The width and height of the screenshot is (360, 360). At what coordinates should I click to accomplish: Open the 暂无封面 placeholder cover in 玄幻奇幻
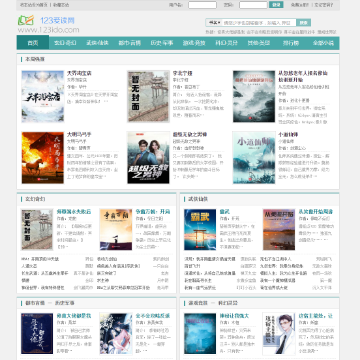[x=37, y=230]
